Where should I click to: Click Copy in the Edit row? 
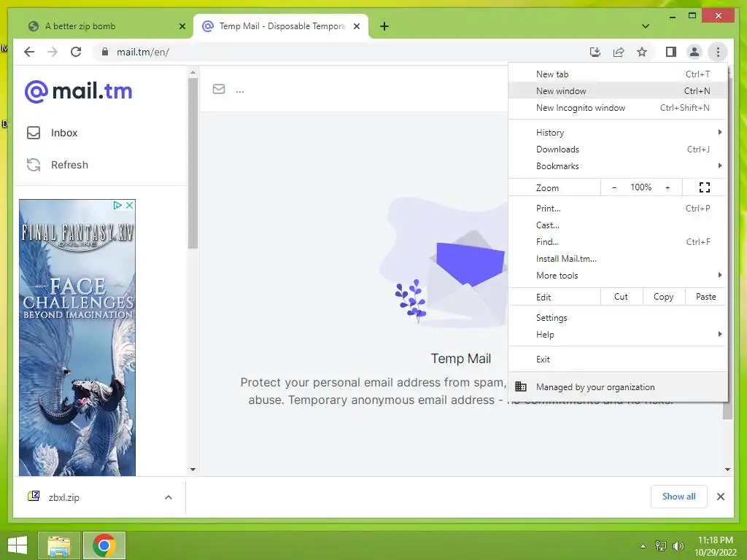664,297
